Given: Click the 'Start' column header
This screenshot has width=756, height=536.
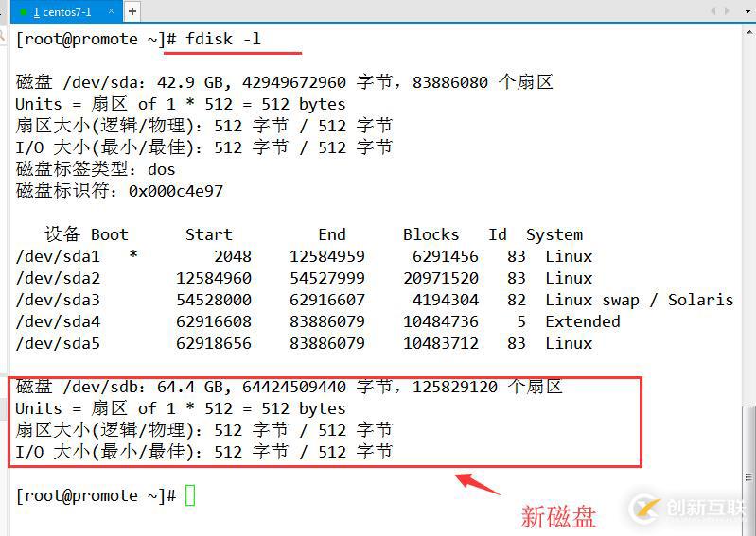Looking at the screenshot, I should (x=209, y=234).
